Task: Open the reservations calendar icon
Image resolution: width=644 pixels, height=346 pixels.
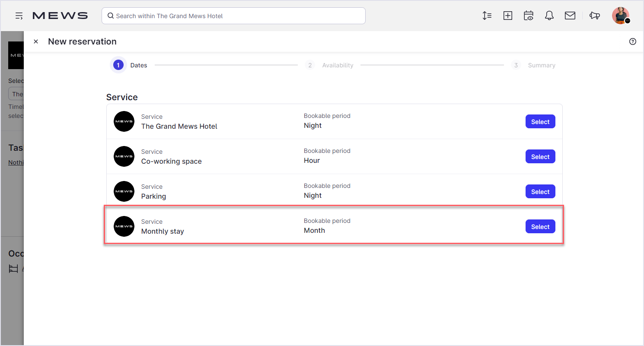Action: tap(528, 16)
